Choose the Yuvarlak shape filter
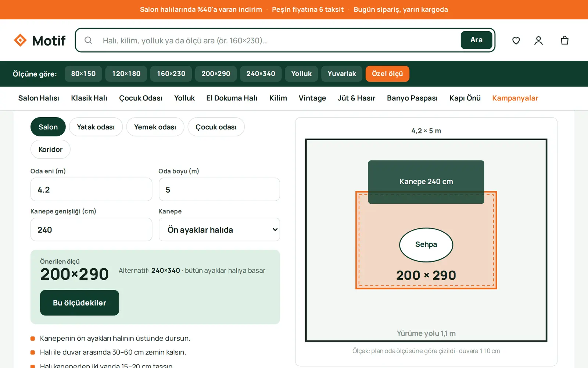Screen dimensions: 588x368 (x=342, y=74)
